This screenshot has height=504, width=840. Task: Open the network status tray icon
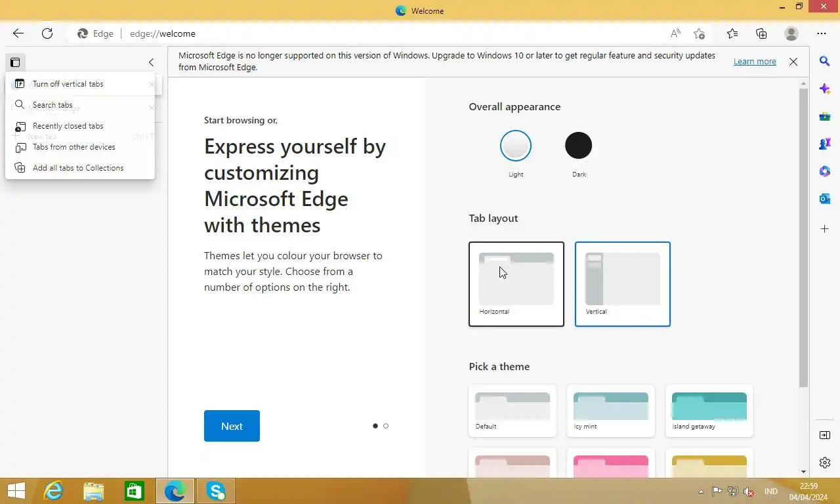(x=732, y=492)
